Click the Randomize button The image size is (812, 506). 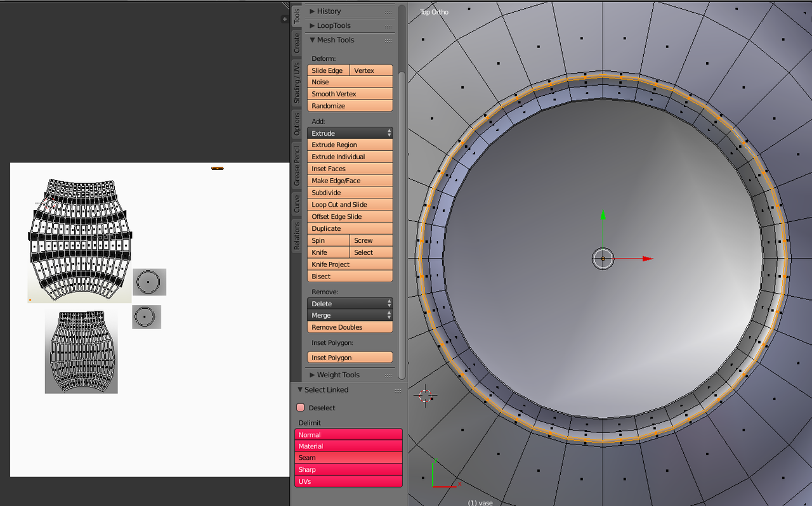[x=350, y=106]
